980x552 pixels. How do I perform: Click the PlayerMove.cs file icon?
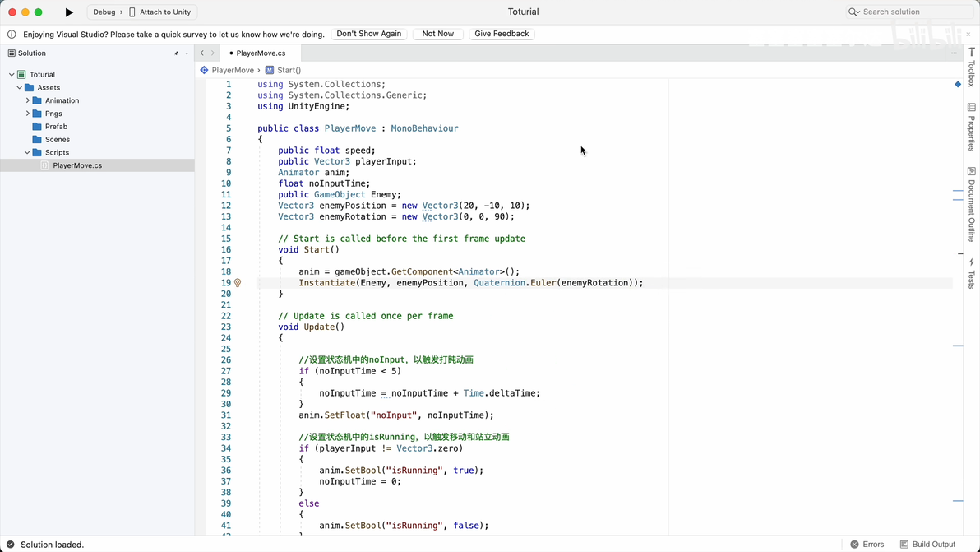(44, 165)
